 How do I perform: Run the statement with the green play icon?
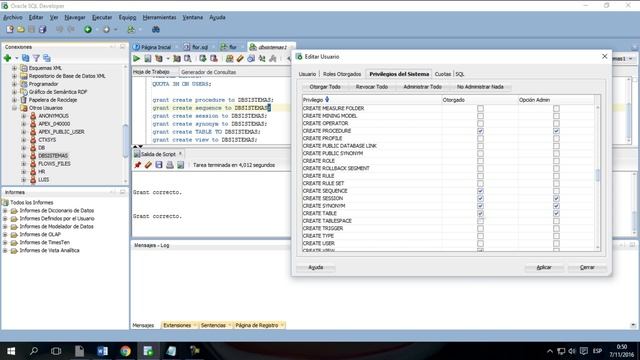136,59
